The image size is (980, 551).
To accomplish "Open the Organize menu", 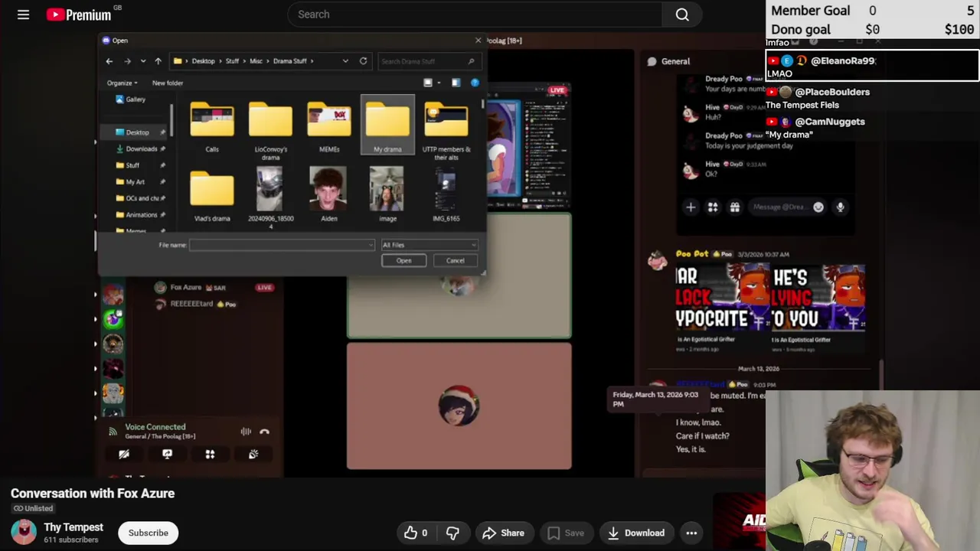I will [x=122, y=83].
